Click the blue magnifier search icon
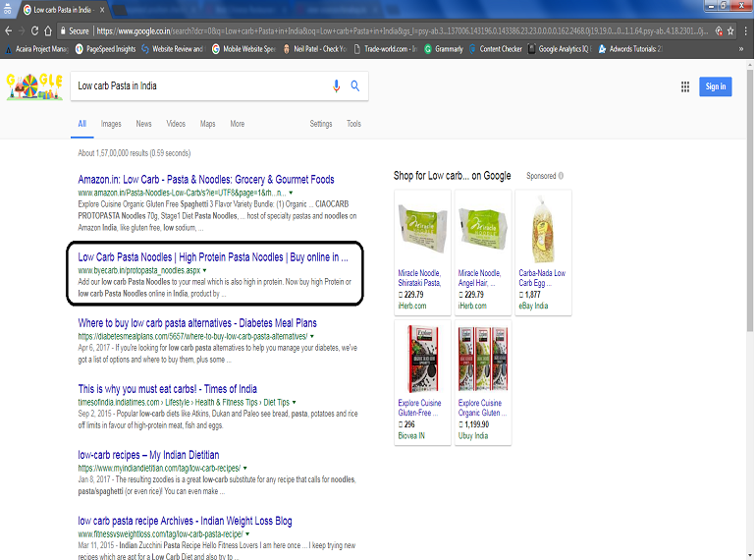756x560 pixels. [x=355, y=85]
